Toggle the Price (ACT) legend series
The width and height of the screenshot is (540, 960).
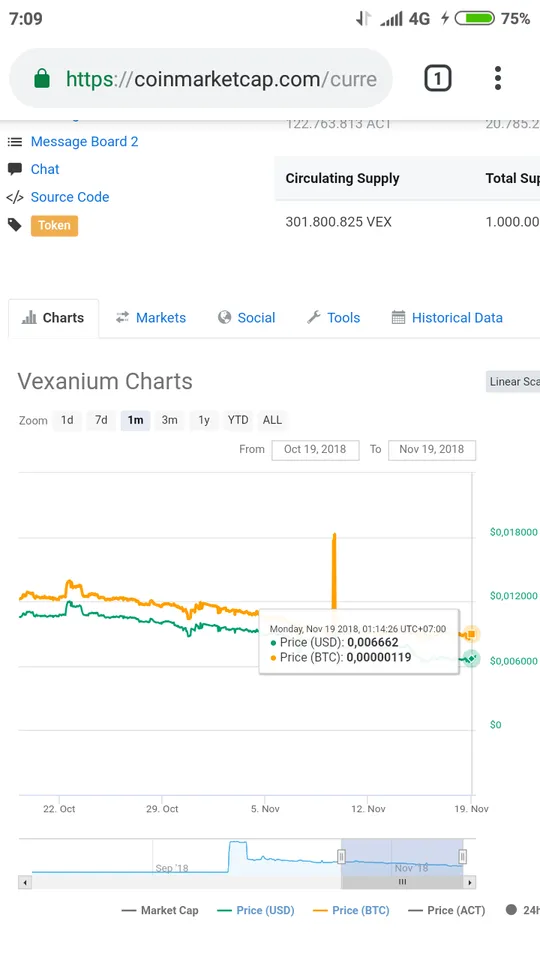tap(447, 910)
